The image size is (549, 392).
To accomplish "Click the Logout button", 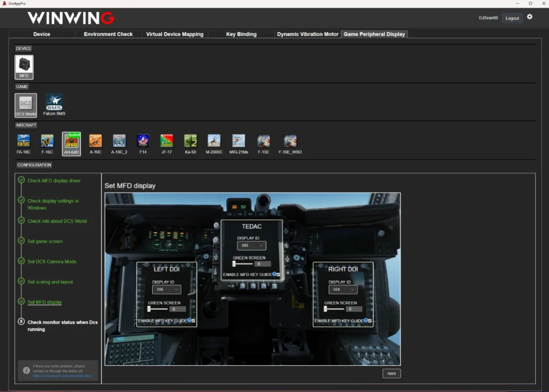I will 512,18.
